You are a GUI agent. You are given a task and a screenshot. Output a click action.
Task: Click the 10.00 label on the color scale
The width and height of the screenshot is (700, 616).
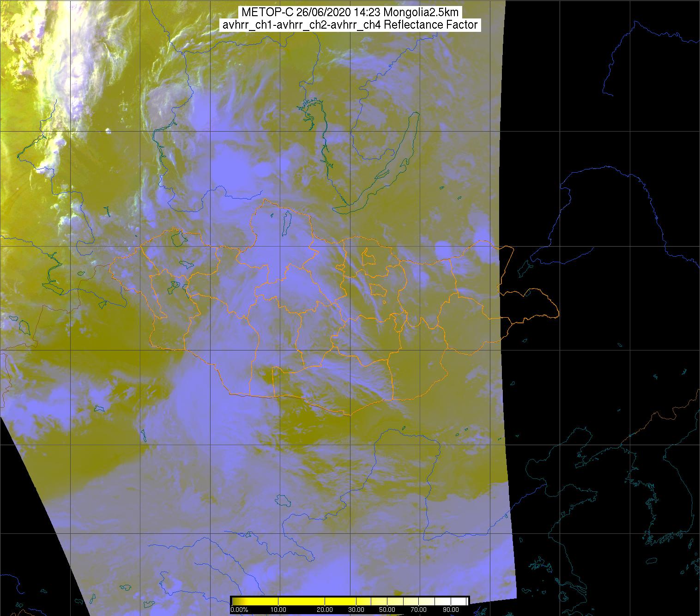[x=278, y=610]
